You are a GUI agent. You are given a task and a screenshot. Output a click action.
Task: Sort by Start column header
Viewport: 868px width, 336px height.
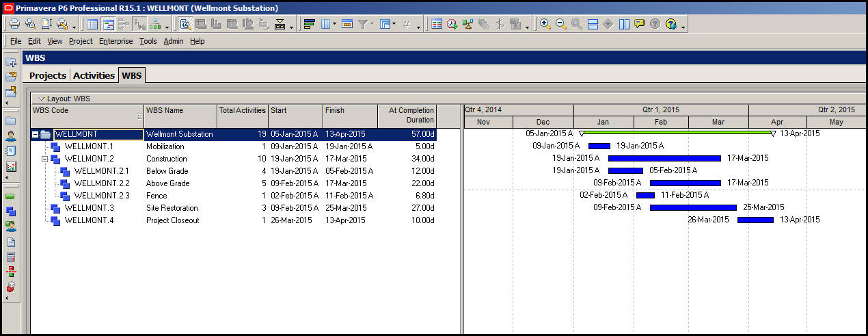(295, 116)
